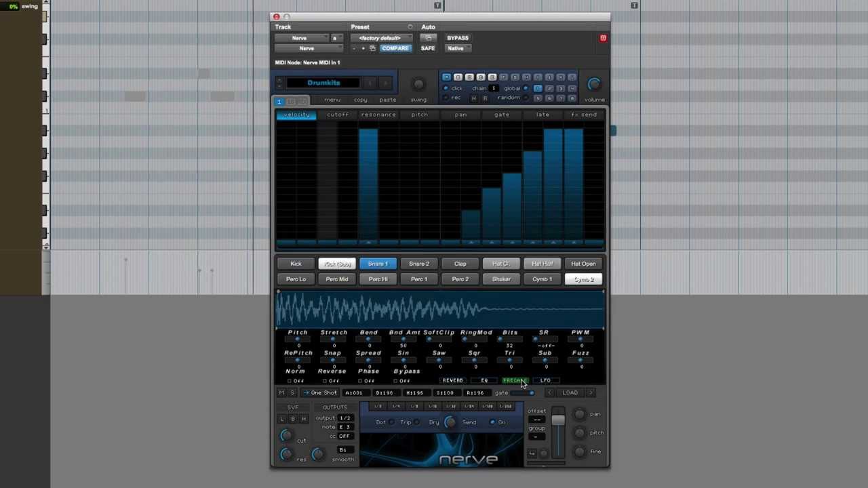The height and width of the screenshot is (488, 868).
Task: Toggle the random option
Action: coord(526,98)
